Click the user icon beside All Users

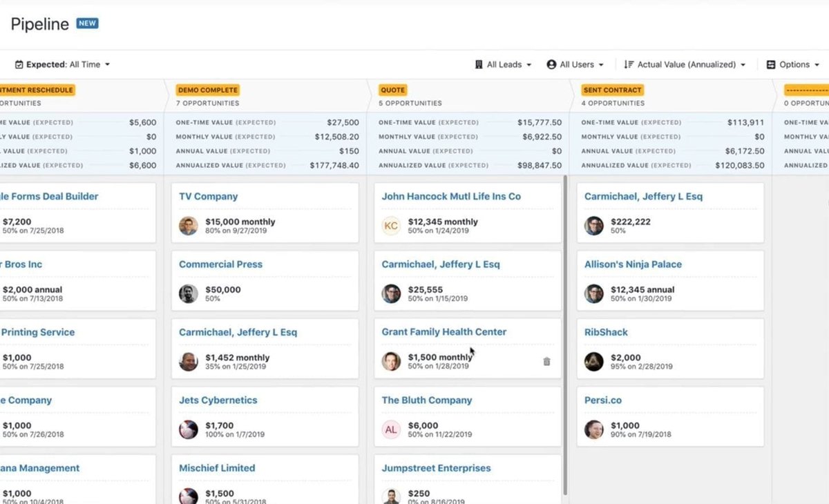(551, 64)
